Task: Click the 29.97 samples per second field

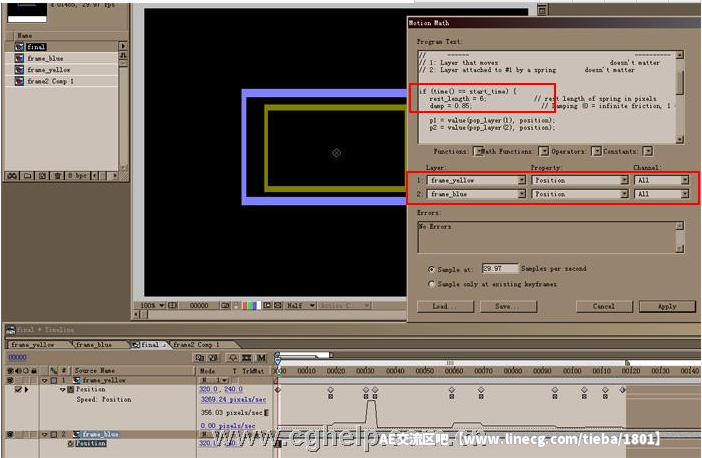Action: (500, 268)
